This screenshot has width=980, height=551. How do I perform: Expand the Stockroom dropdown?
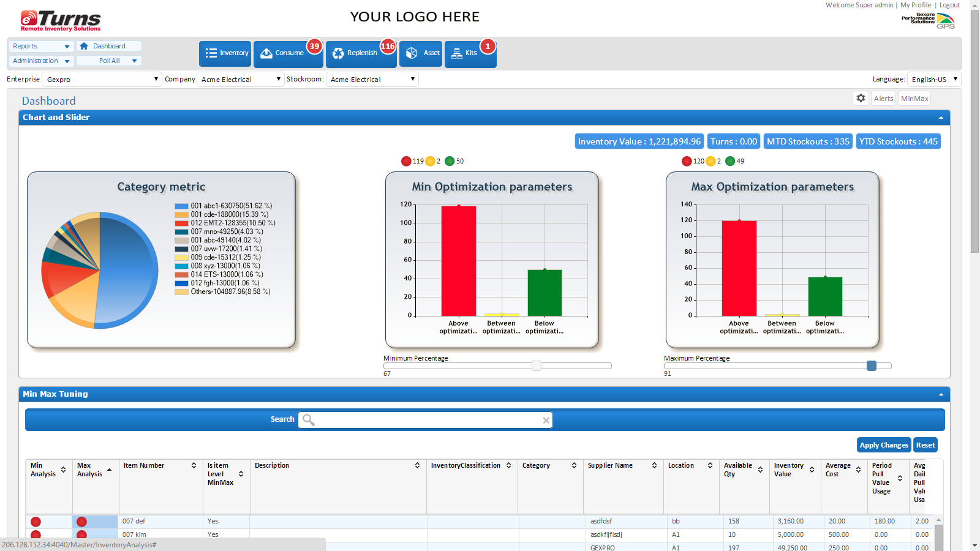tap(372, 80)
